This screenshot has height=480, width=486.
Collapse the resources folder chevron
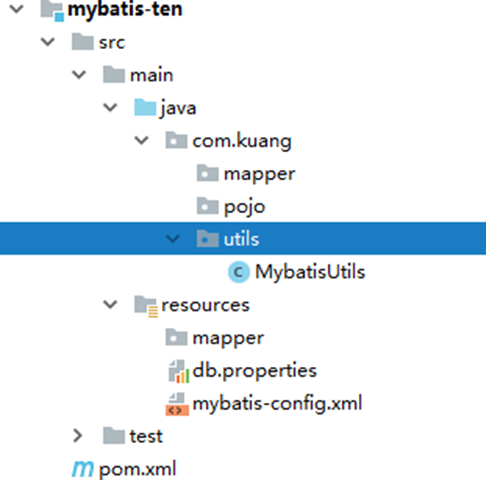[110, 305]
